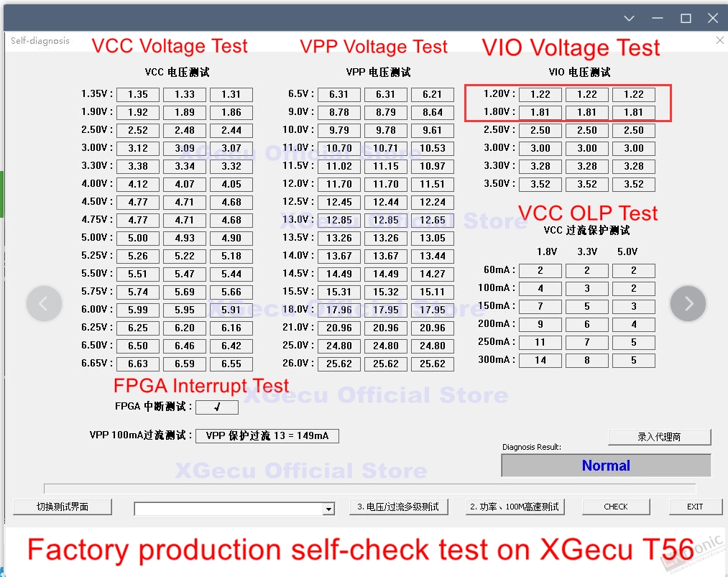Select VIO 3.00V first reading 3.00
The image size is (728, 577).
[540, 149]
